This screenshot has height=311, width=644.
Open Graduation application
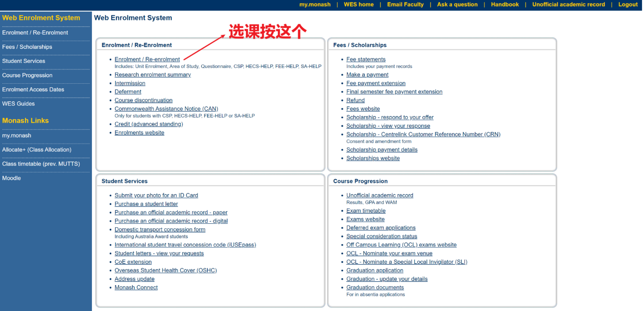(x=374, y=270)
